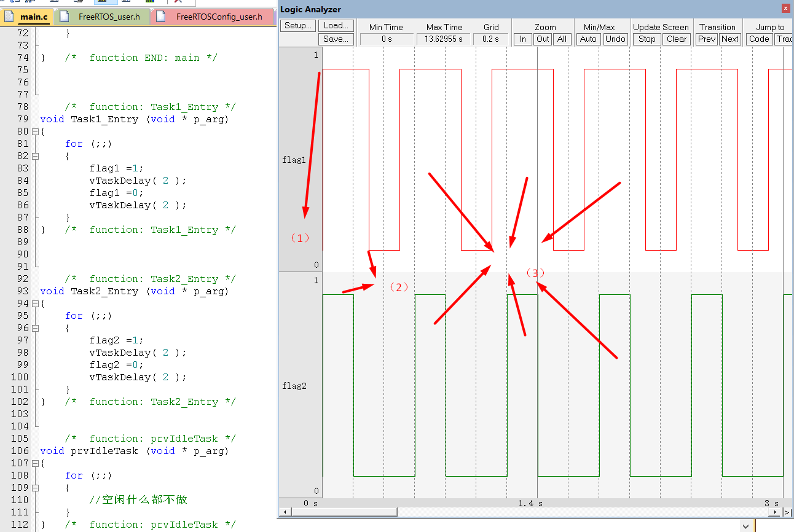Click Undo under Min/Max
The width and height of the screenshot is (794, 532).
tap(615, 39)
